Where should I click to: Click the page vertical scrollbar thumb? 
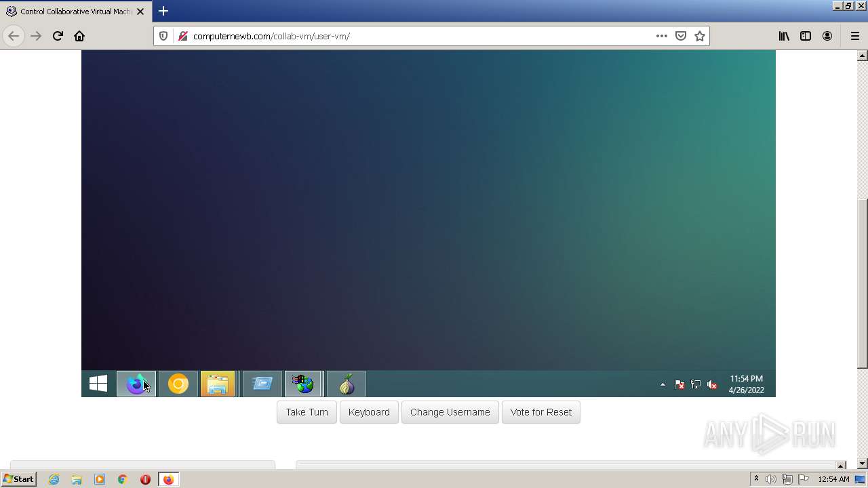pyautogui.click(x=863, y=283)
